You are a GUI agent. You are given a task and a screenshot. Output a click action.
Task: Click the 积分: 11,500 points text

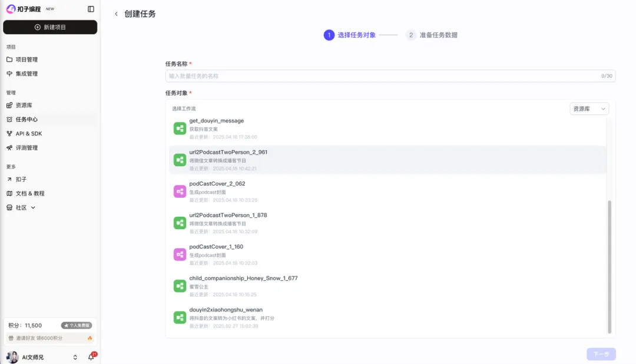pyautogui.click(x=25, y=326)
